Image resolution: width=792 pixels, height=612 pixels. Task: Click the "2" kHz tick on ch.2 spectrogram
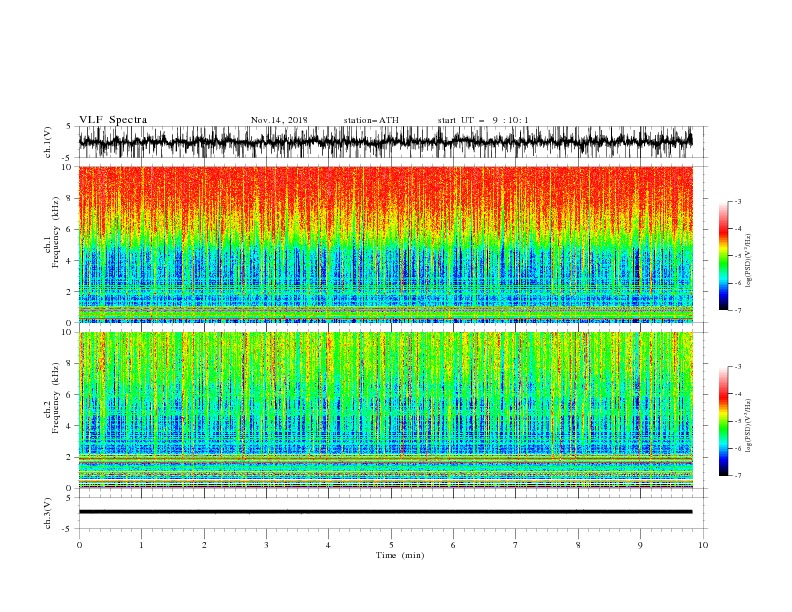[70, 457]
